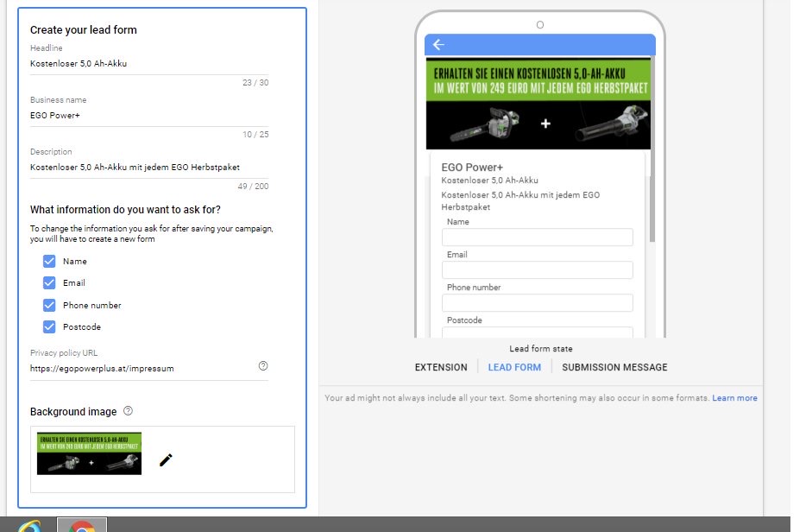The image size is (812, 532).
Task: Follow the Learn more link
Action: [734, 398]
